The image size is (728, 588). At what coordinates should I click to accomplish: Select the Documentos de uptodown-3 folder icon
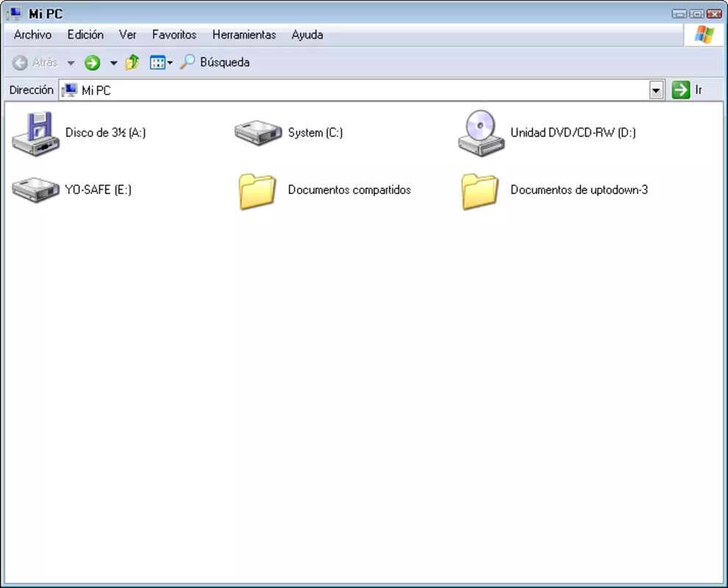[480, 191]
